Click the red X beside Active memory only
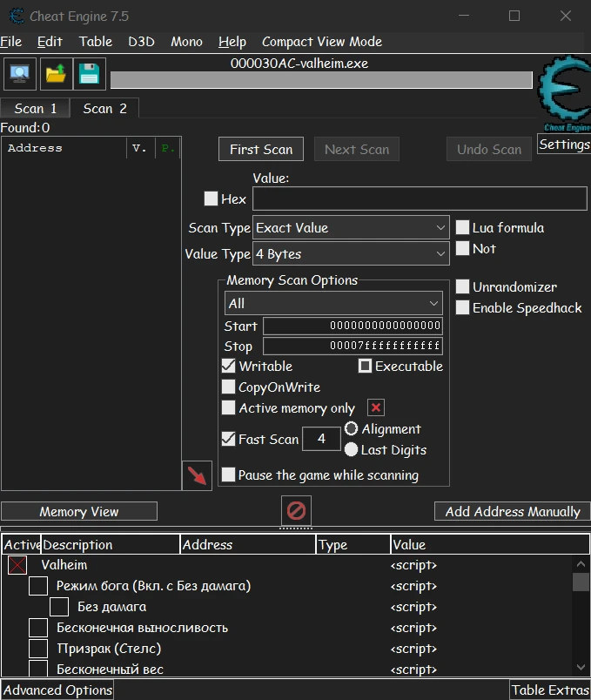591x700 pixels. click(x=376, y=407)
